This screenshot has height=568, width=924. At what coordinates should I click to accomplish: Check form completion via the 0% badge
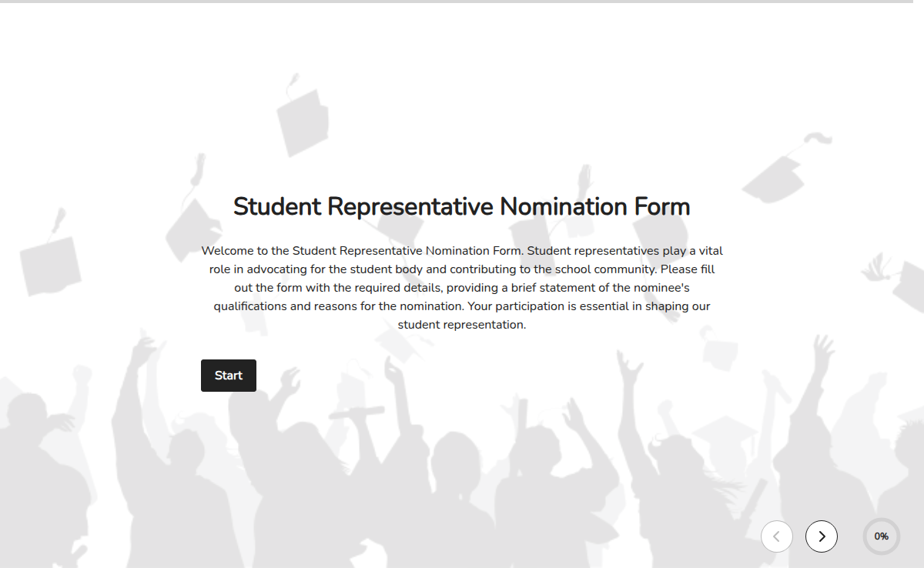(880, 536)
